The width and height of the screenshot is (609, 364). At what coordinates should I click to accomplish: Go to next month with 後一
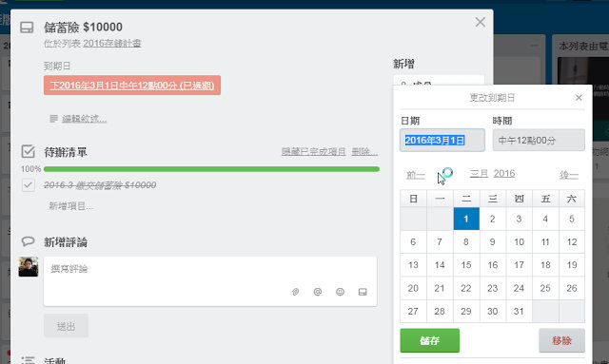(x=569, y=175)
